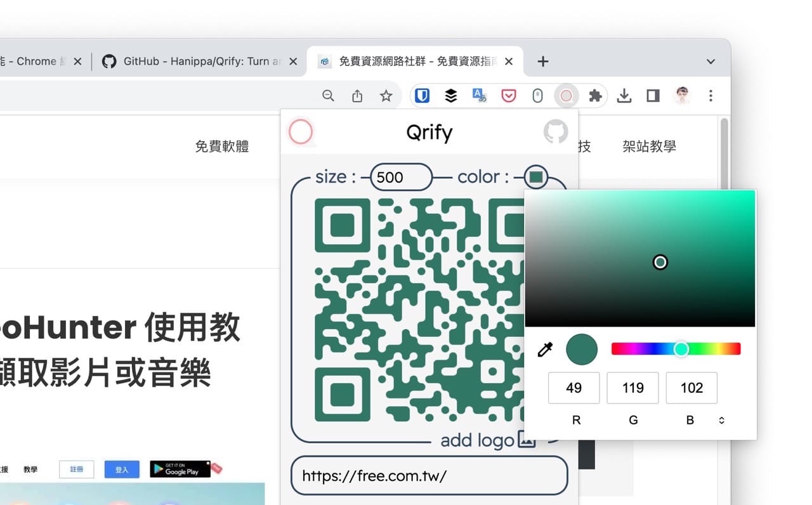Click the zoom magnifier icon in address bar

coord(328,96)
